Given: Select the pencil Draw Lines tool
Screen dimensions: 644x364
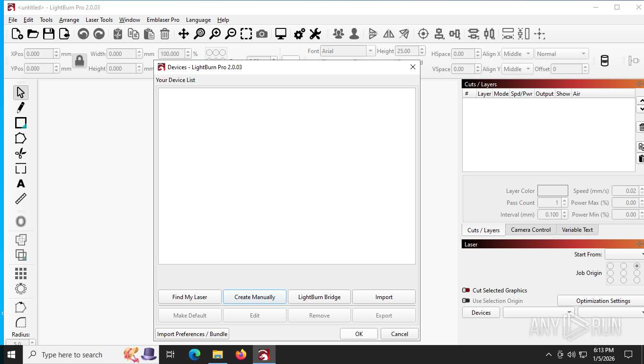Looking at the screenshot, I should [21, 108].
